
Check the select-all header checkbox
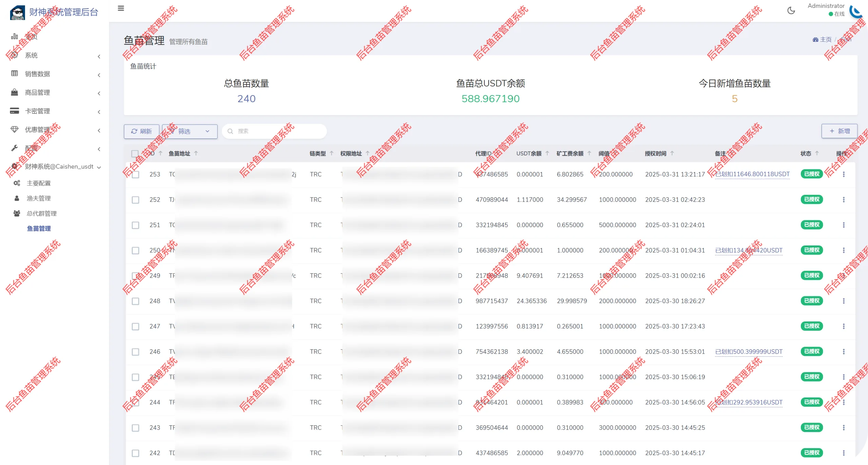135,153
